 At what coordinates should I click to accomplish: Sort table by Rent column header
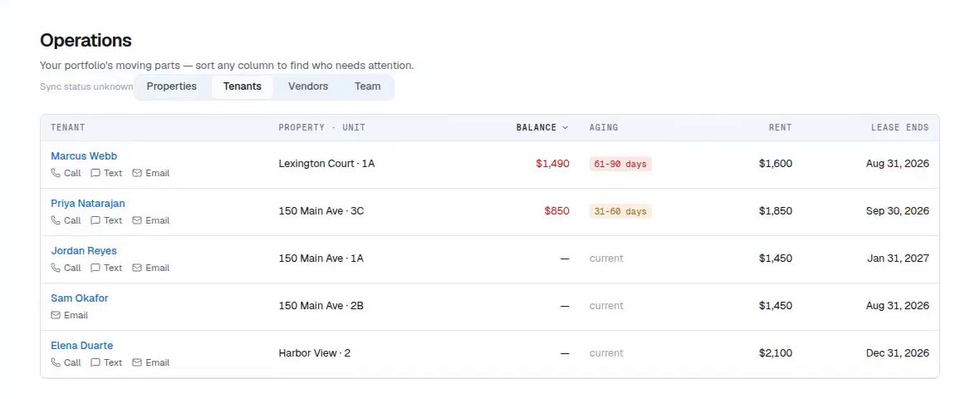click(x=780, y=127)
